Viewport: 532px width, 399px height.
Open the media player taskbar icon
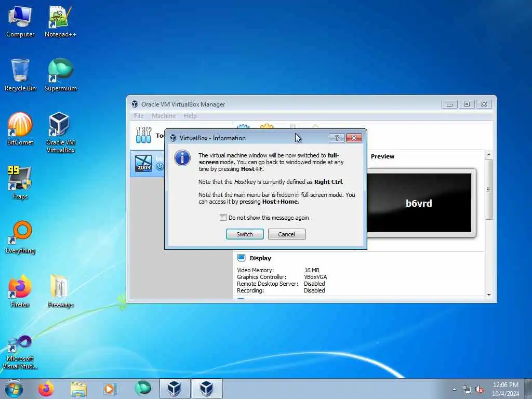coord(110,389)
